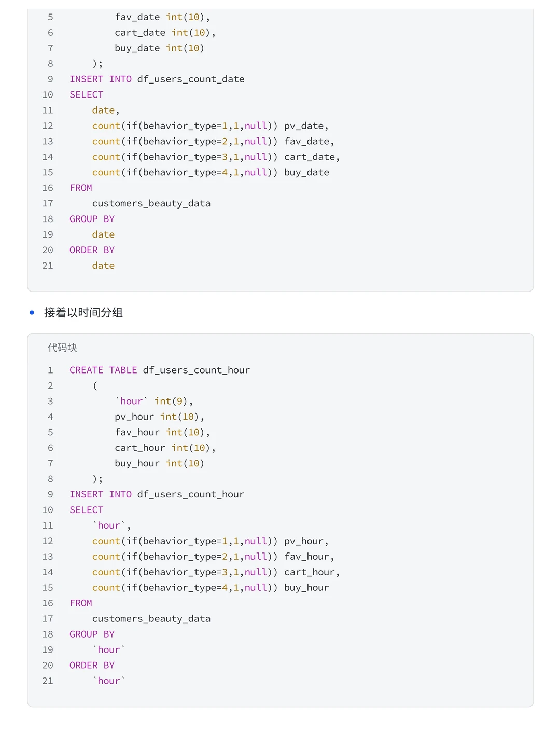This screenshot has height=747, width=560.
Task: Click pv_hour int(10) column definition
Action: [160, 417]
